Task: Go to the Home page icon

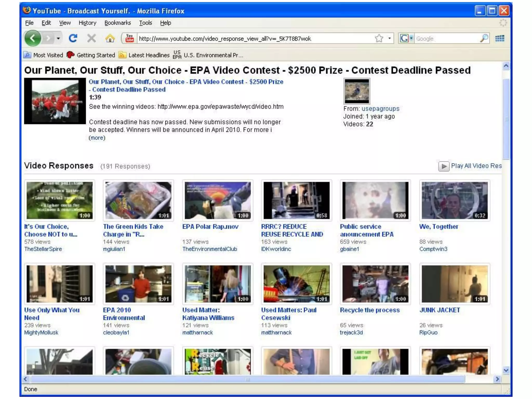Action: 110,39
